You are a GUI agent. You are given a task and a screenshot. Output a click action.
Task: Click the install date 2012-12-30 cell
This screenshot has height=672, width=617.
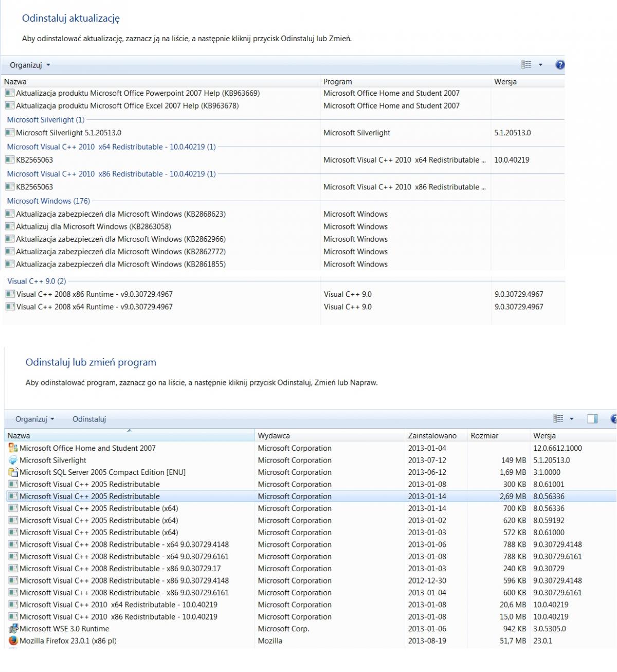(x=427, y=580)
